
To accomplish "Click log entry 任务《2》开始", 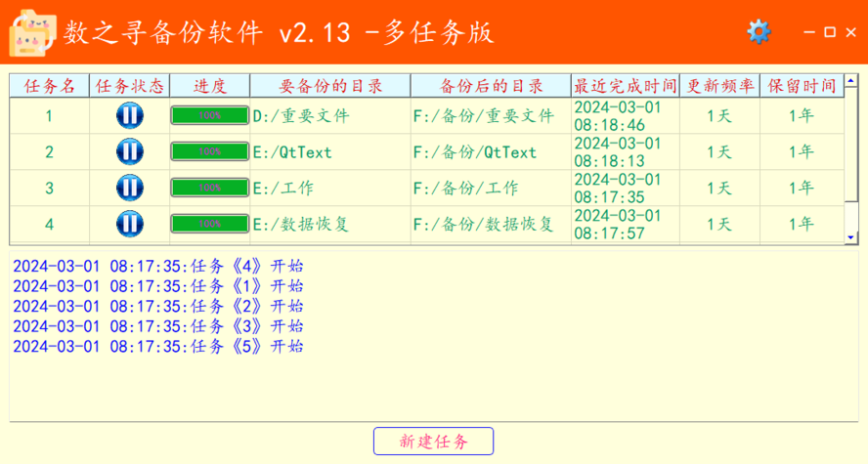I will pos(158,307).
